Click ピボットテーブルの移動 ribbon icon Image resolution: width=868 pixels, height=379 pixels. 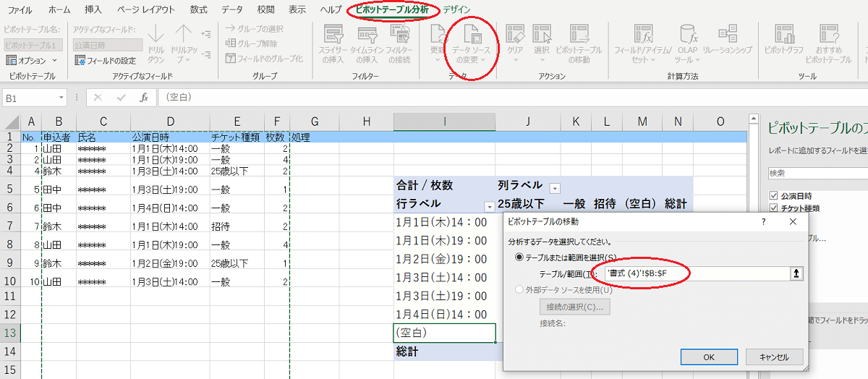click(579, 33)
